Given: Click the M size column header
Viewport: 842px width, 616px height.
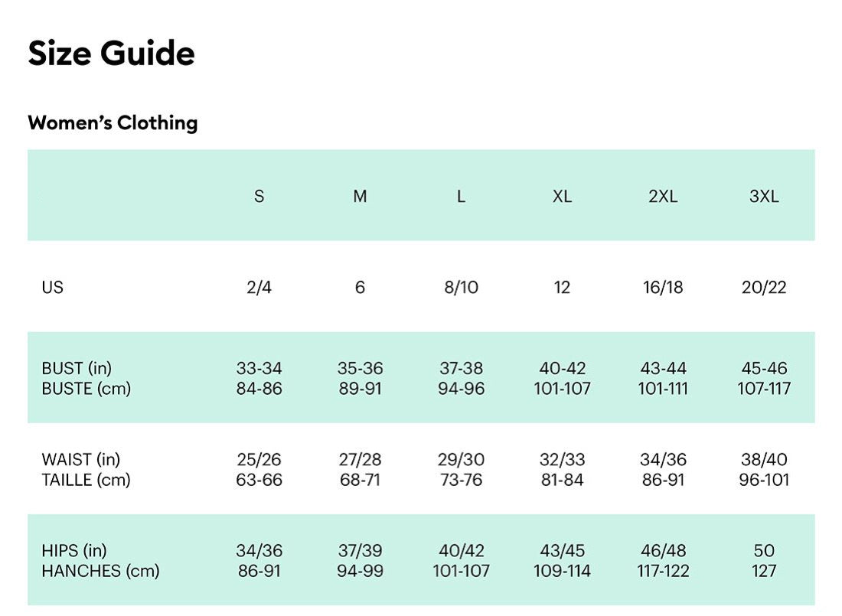Looking at the screenshot, I should pyautogui.click(x=360, y=196).
